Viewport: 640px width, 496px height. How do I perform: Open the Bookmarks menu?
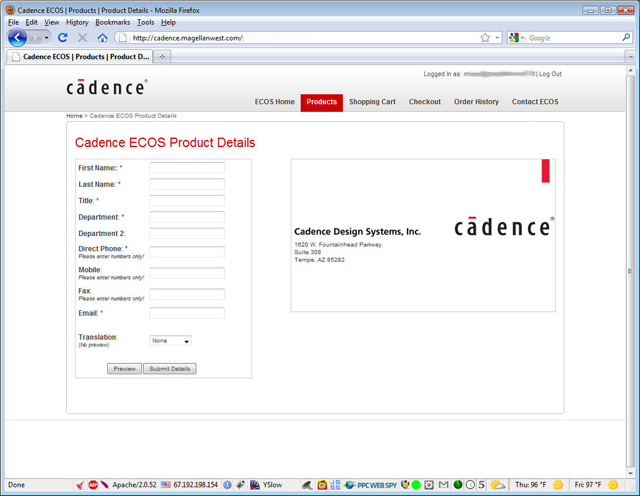(113, 22)
